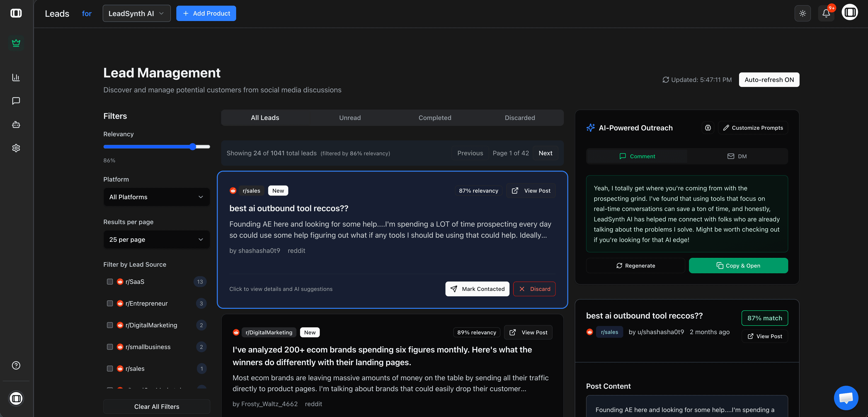868x417 pixels.
Task: Adjust the Relevancy slider
Action: tap(192, 146)
